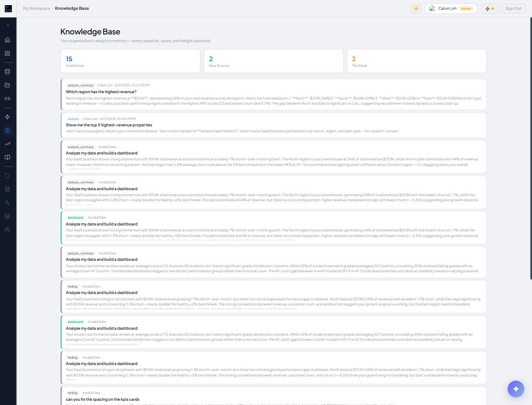Viewport: 532px width, 405px height.
Task: Open the Home icon in the sidebar
Action: coord(7,40)
